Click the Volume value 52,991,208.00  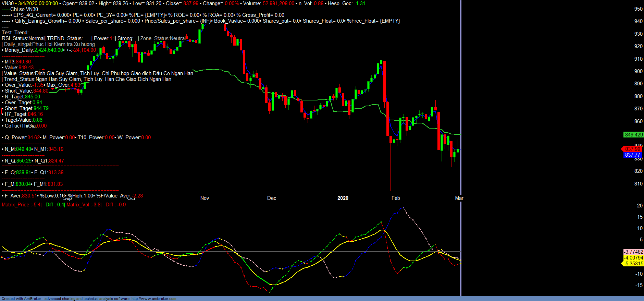[278, 3]
